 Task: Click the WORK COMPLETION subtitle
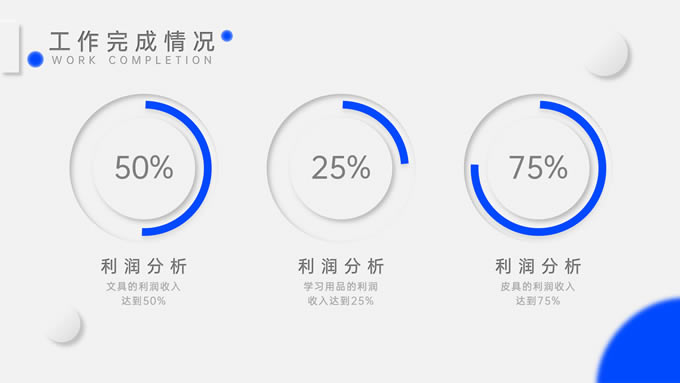(132, 60)
